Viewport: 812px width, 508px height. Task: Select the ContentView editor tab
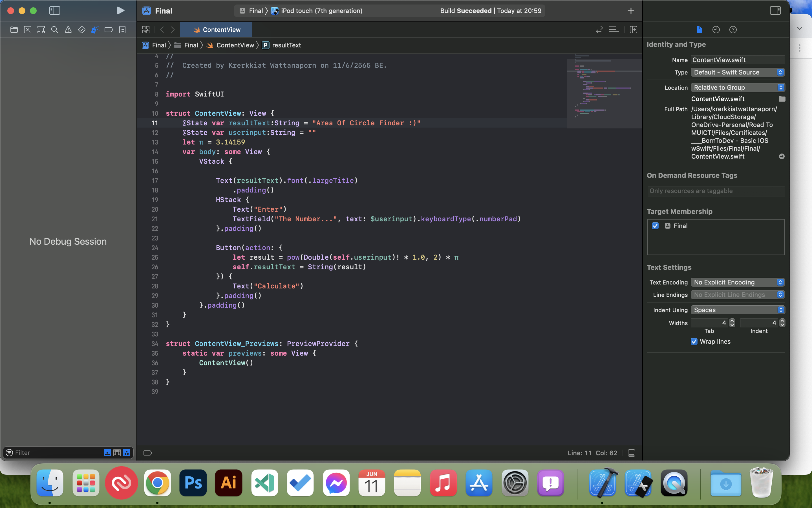[x=216, y=30]
